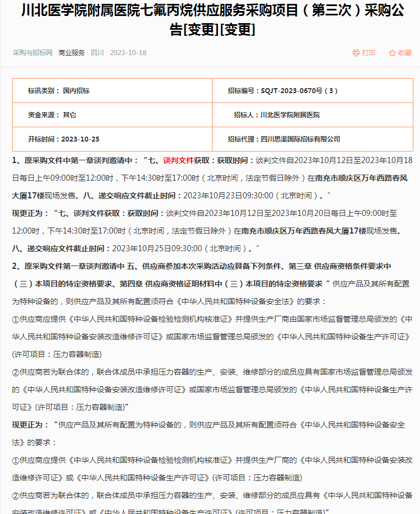Click the page title 川北医学院附属医院七氟丙烷供应服务采购项目
The height and width of the screenshot is (514, 420).
[x=212, y=20]
